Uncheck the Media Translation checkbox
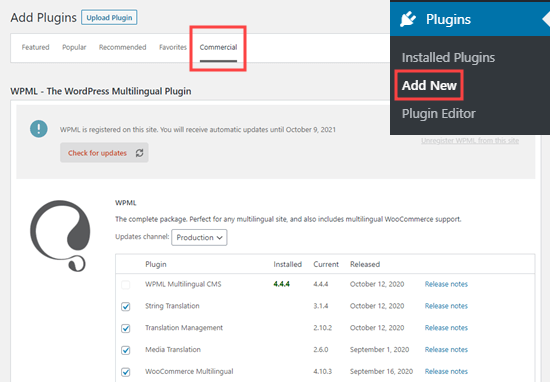Viewport: 550px width, 382px height. [126, 350]
